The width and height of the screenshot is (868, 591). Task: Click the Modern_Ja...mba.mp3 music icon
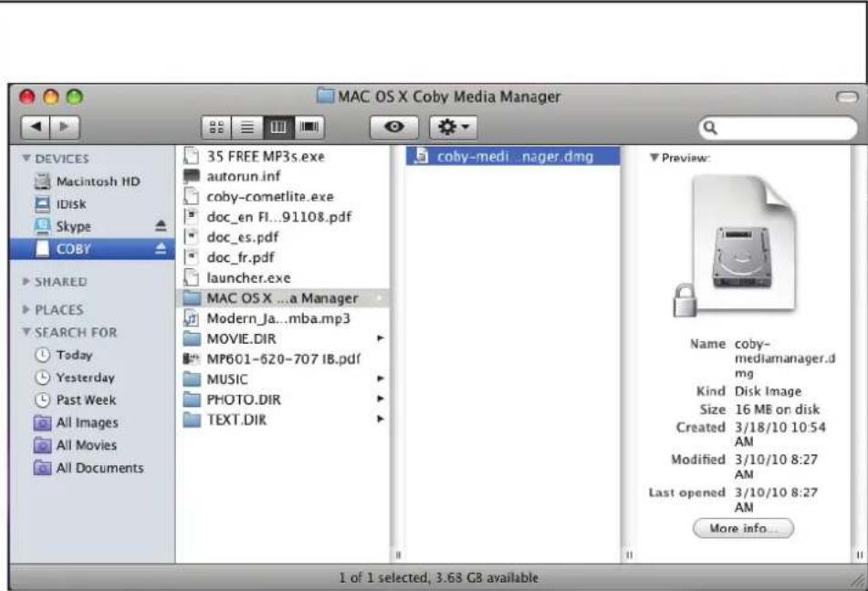(191, 318)
